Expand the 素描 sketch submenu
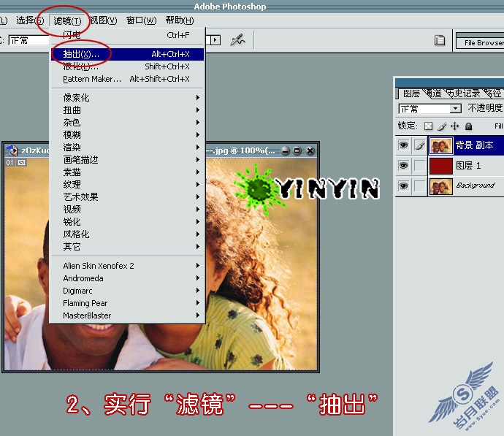 click(127, 172)
